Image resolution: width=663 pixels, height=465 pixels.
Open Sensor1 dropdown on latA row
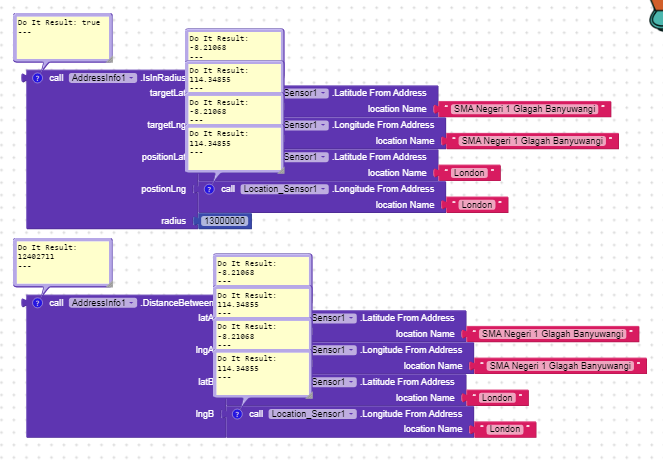pos(334,318)
